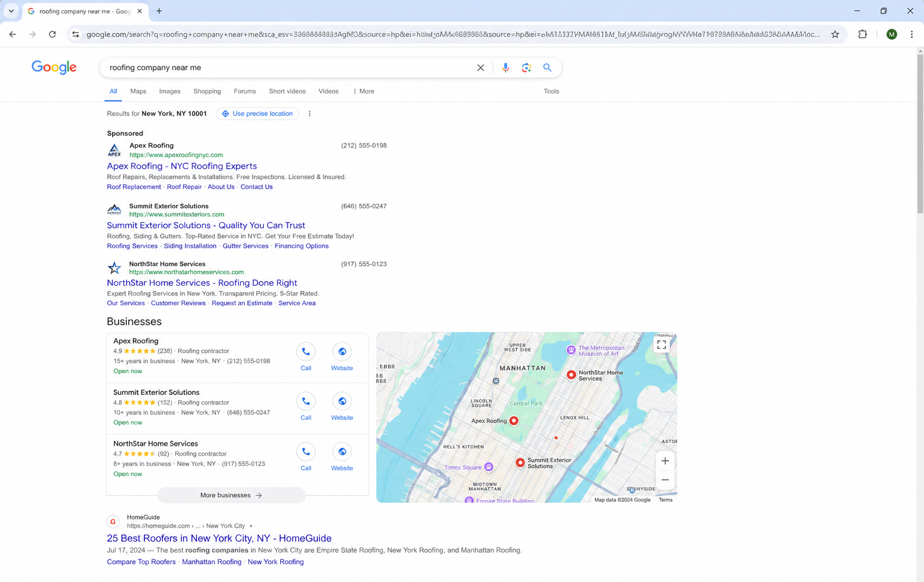
Task: Open the browser extensions puzzle icon
Action: [x=863, y=34]
